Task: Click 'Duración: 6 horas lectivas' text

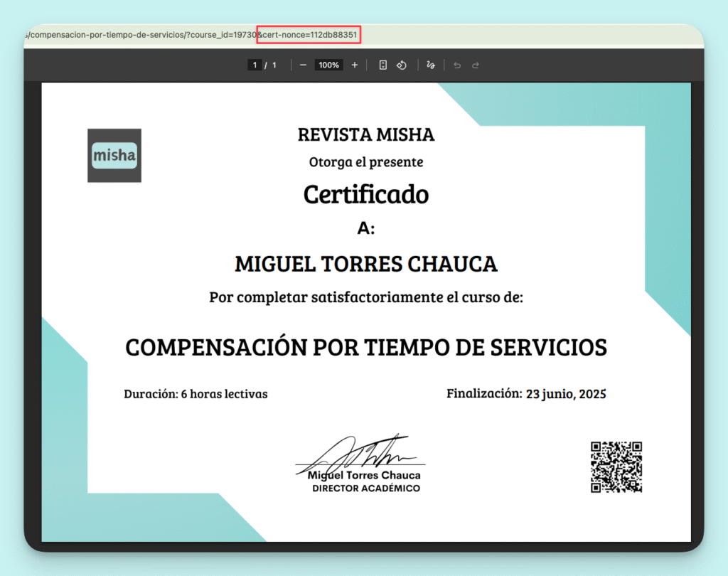Action: 196,394
